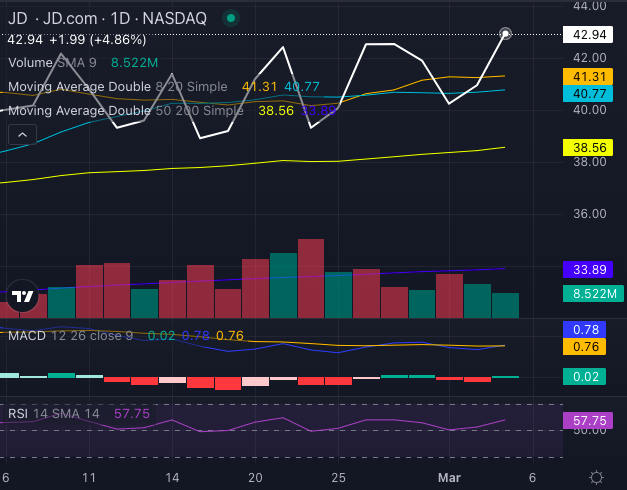
Task: Open chart settings gear in bottom-right corner
Action: pyautogui.click(x=596, y=477)
